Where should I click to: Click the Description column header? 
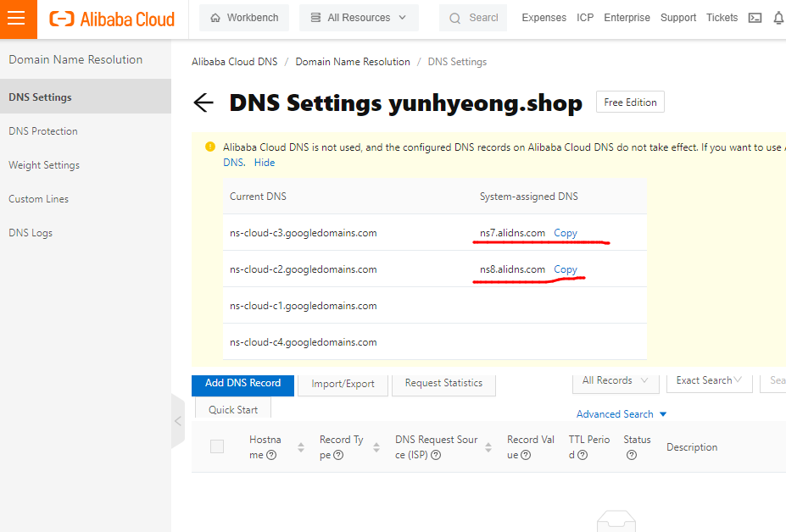click(x=692, y=447)
